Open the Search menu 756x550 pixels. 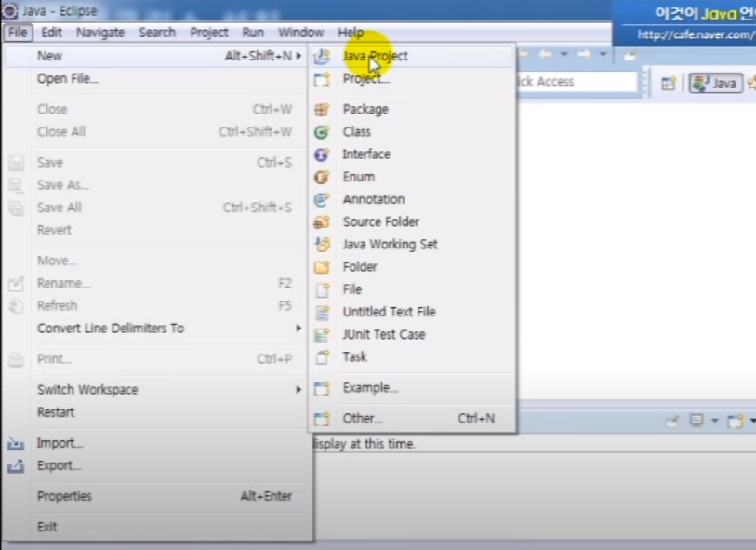(x=157, y=33)
